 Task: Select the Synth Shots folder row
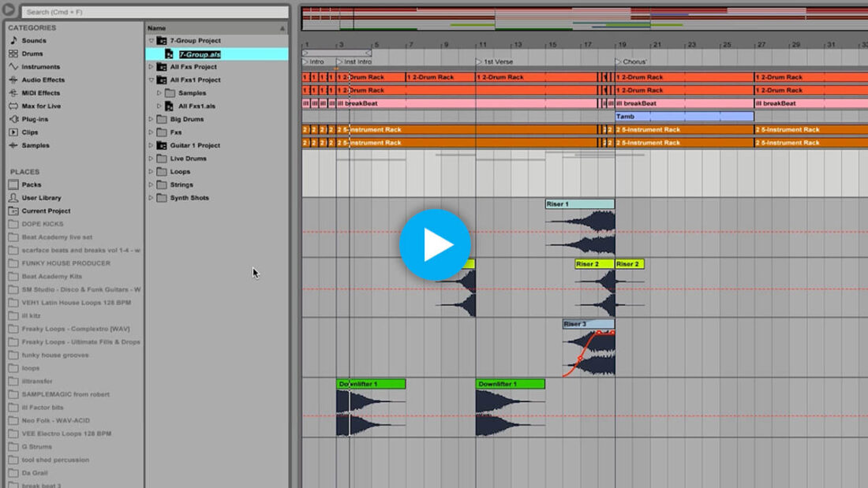(216, 198)
